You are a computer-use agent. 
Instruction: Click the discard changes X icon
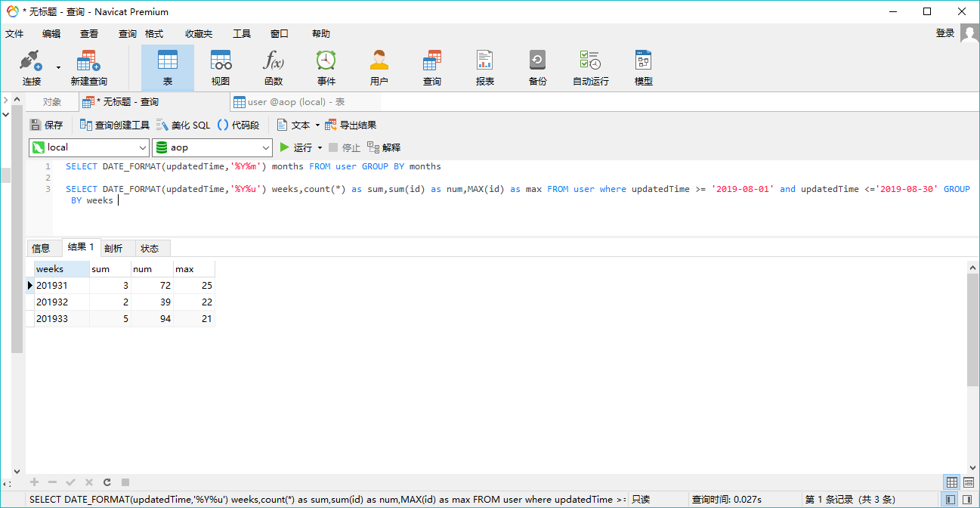[88, 482]
